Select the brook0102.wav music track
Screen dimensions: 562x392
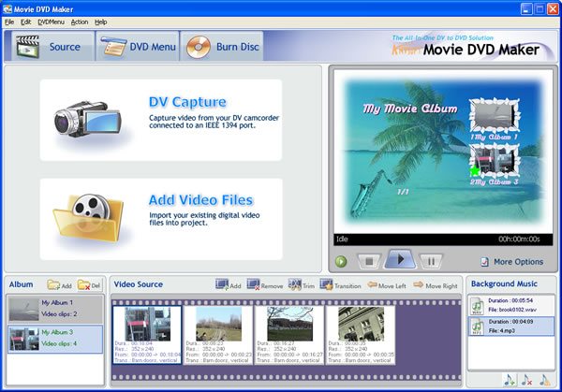pos(511,305)
